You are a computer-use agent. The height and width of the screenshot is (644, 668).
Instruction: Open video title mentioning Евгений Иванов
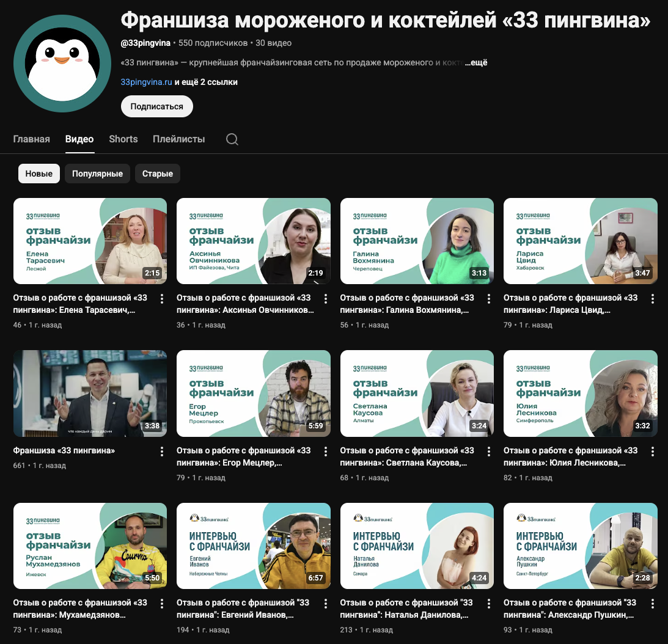tap(243, 609)
